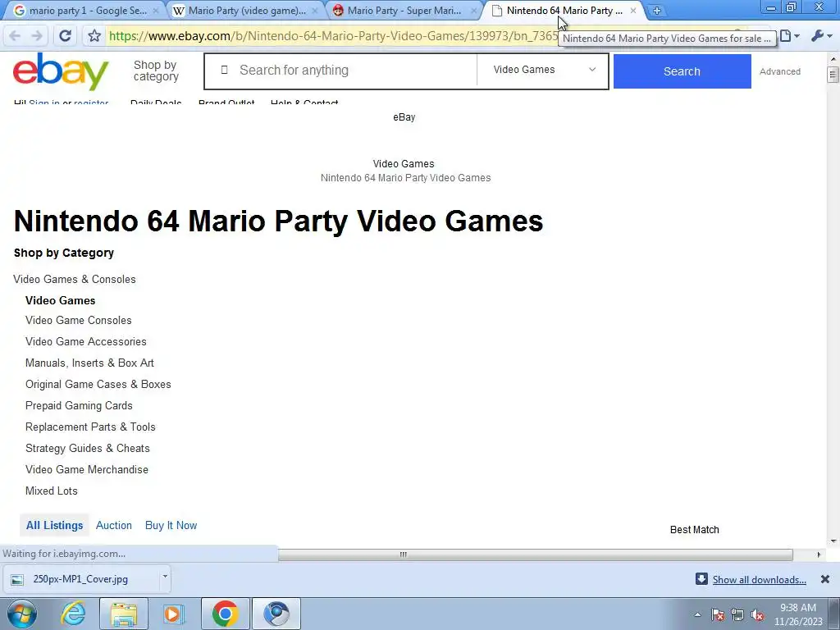This screenshot has width=840, height=630.
Task: Click the horizontal scrollbar right arrow
Action: [x=818, y=555]
